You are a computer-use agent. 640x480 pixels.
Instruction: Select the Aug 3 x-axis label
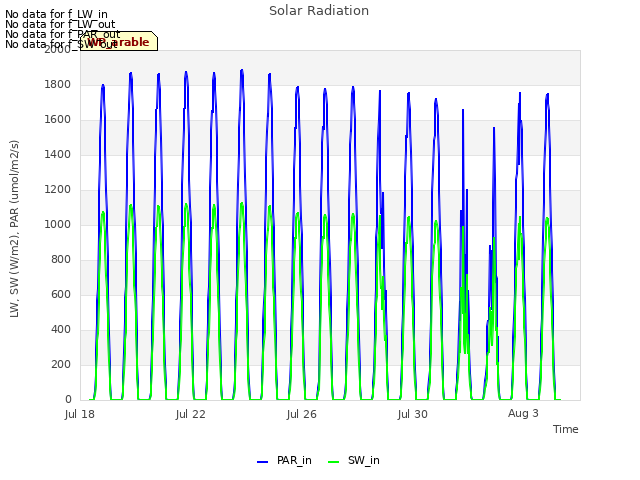(x=523, y=413)
